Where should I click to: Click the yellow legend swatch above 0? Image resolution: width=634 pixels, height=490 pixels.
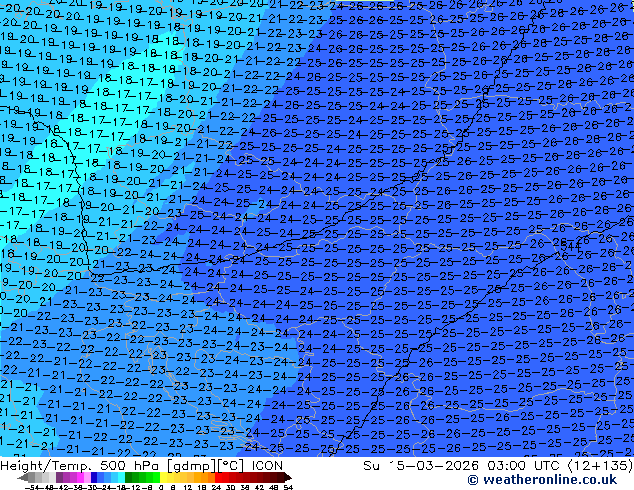(x=163, y=477)
